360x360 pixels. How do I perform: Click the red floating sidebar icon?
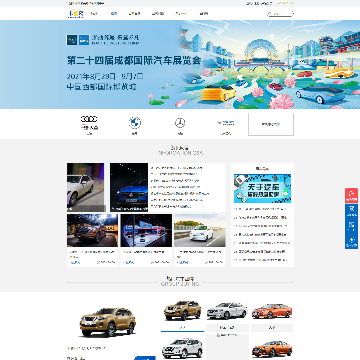(351, 196)
